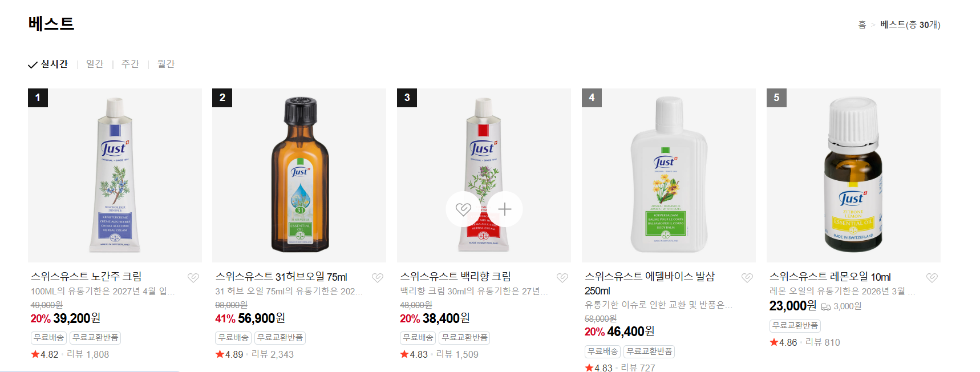Click the delivery truck icon next to 3,000원
Viewport: 980px width, 372px height.
(825, 307)
